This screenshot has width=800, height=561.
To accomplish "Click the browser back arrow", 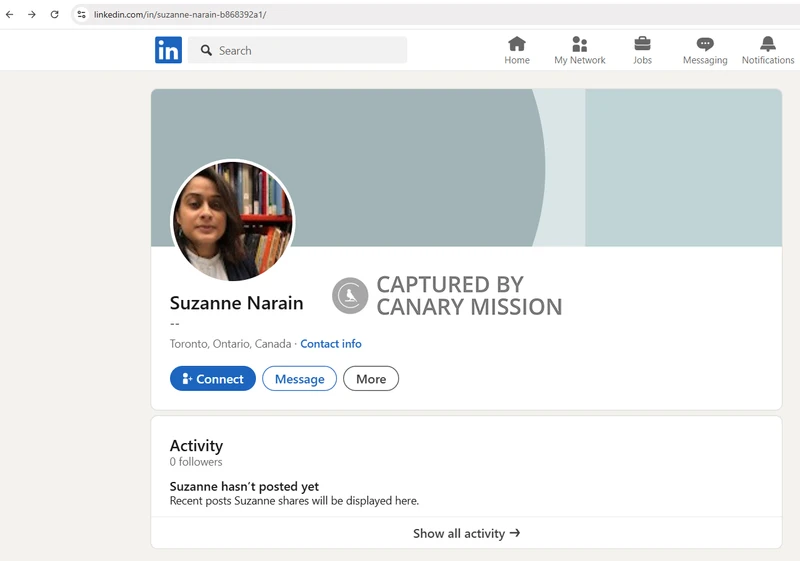I will point(9,14).
